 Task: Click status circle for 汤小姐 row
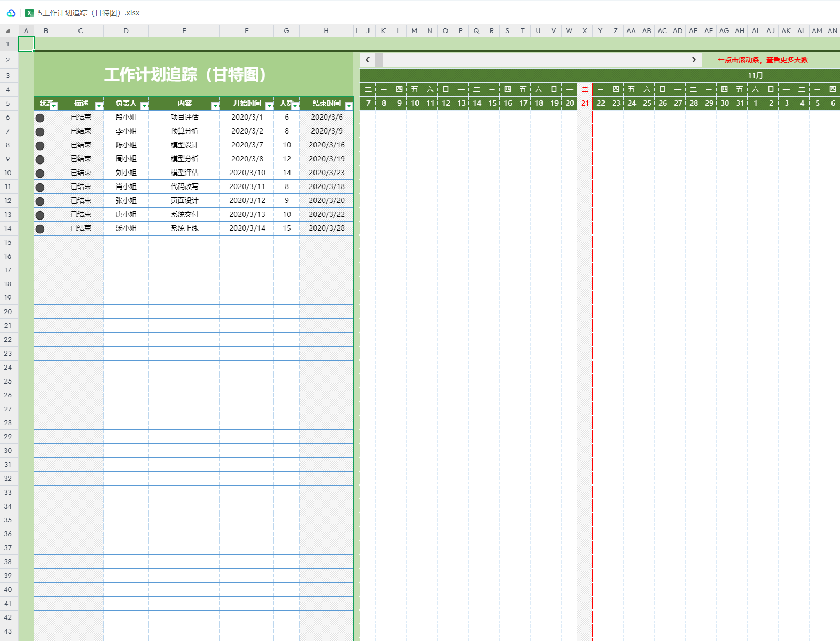click(40, 229)
